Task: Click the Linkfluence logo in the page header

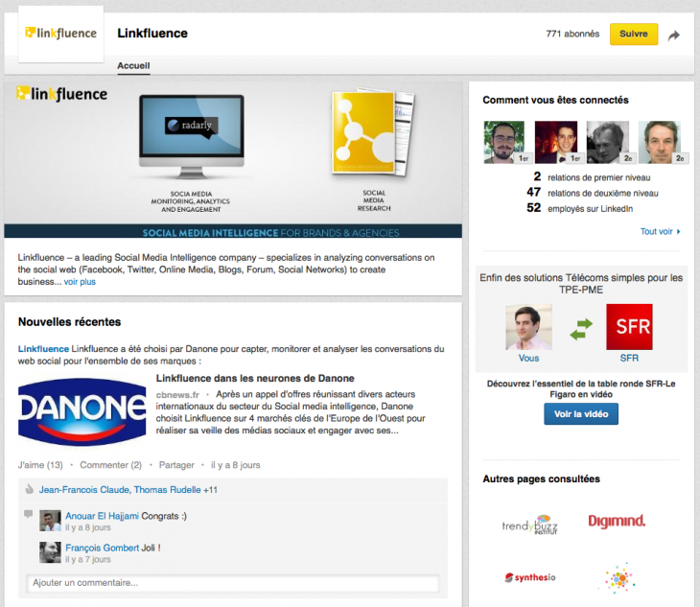Action: [x=60, y=34]
